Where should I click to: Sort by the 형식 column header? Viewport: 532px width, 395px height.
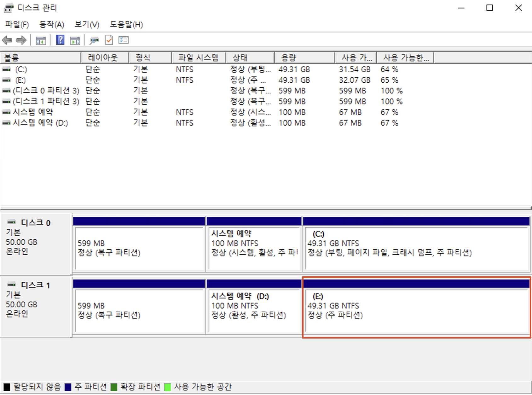tap(150, 58)
